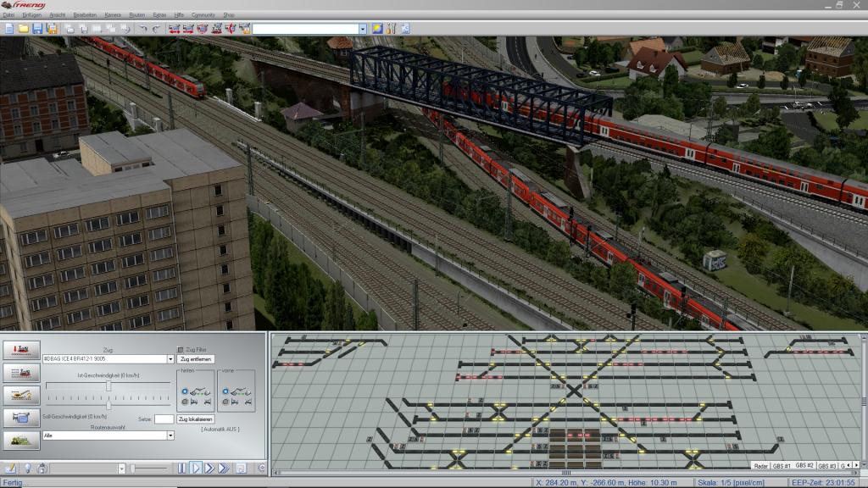Image resolution: width=868 pixels, height=488 pixels.
Task: Click the Save icon in the toolbar
Action: pos(38,28)
